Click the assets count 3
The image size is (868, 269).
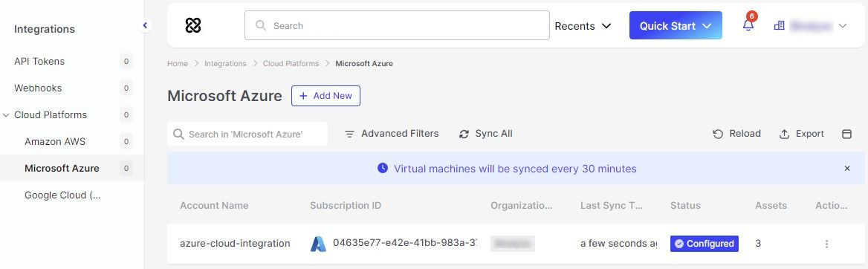pyautogui.click(x=758, y=244)
